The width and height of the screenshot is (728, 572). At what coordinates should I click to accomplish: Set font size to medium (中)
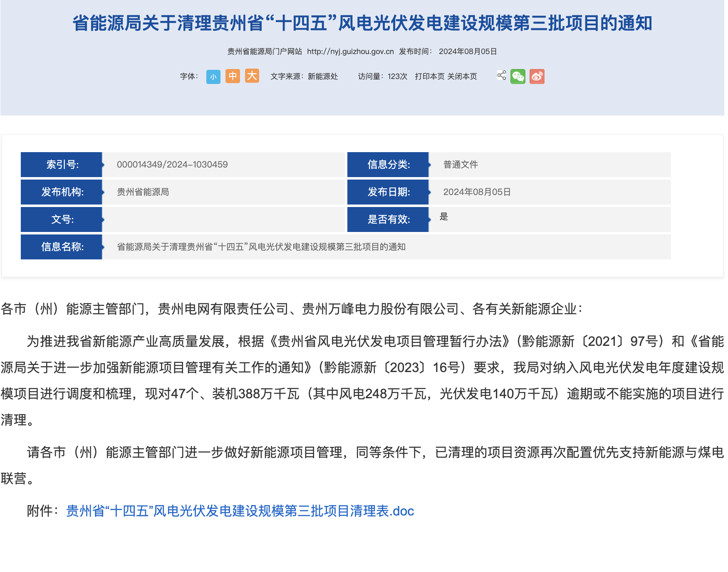tap(233, 76)
